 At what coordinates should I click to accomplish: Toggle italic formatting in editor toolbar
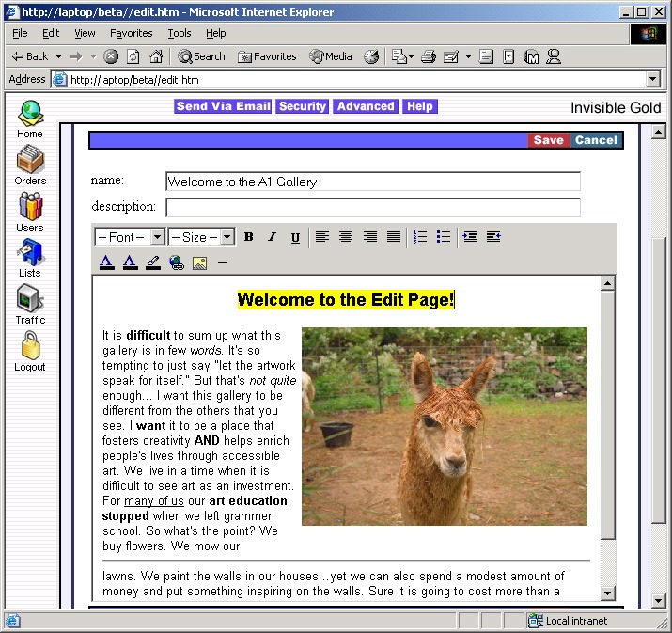tap(272, 237)
